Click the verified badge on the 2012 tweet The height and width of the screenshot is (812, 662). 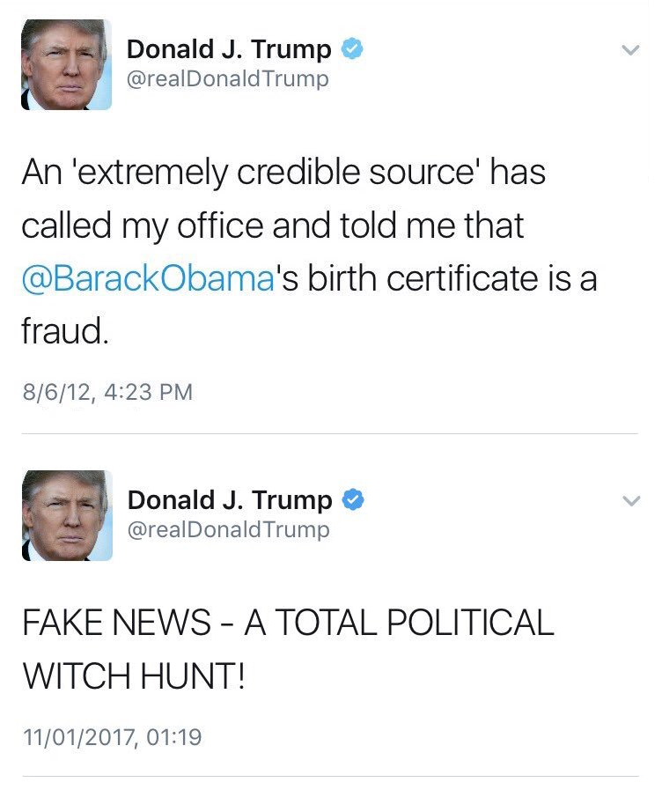click(x=352, y=48)
